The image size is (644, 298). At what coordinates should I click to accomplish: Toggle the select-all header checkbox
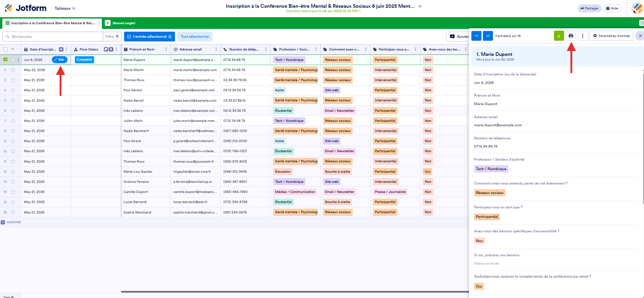click(x=5, y=49)
